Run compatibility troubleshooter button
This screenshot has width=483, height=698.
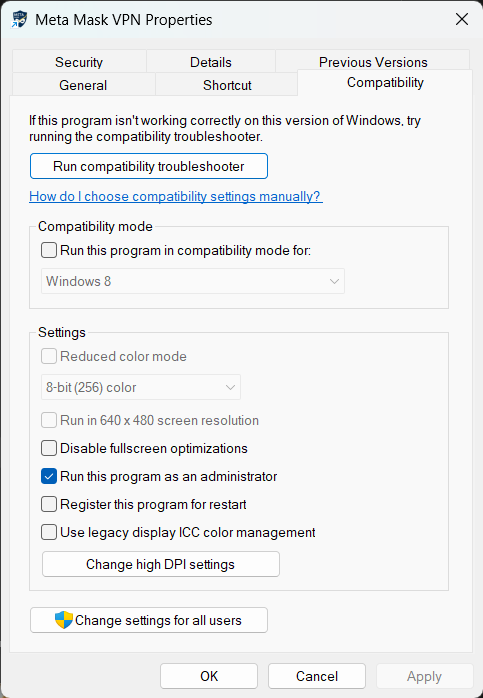pyautogui.click(x=149, y=166)
